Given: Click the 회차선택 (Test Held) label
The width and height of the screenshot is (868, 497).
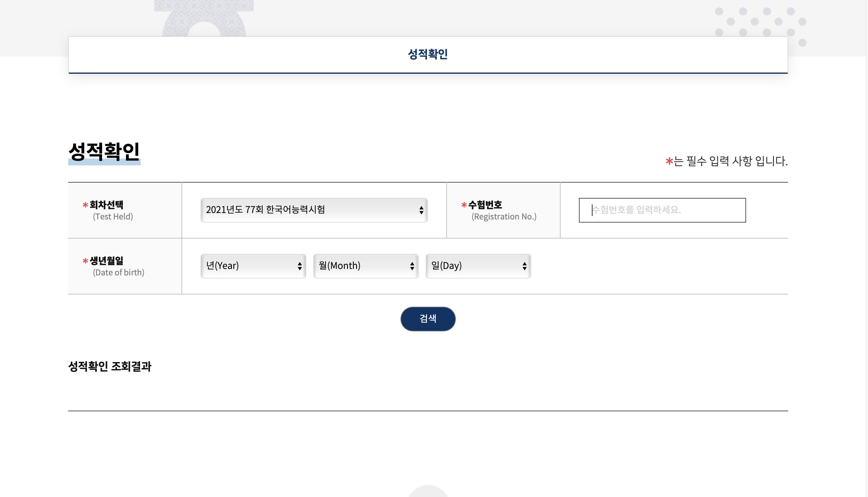Looking at the screenshot, I should [108, 210].
